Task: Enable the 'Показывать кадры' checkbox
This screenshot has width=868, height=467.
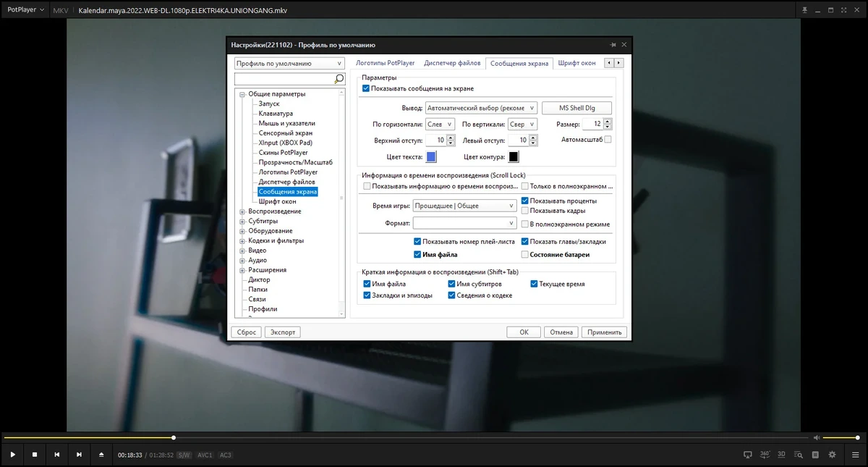Action: point(525,211)
